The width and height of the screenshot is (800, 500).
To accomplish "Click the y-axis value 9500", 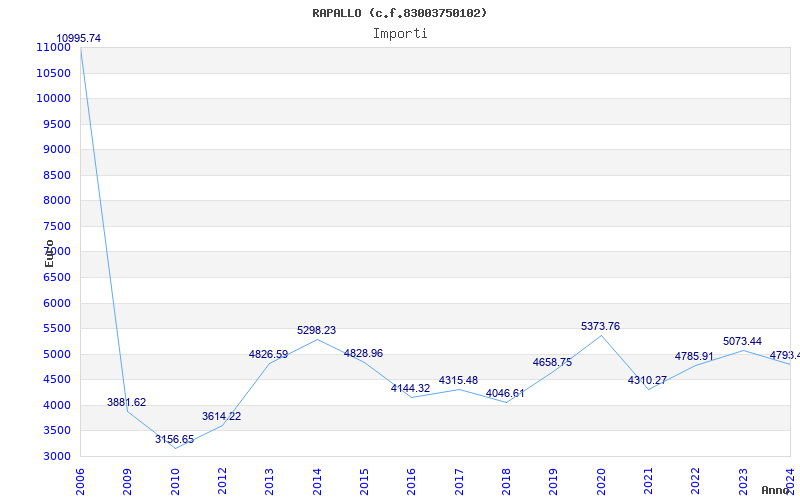I will click(x=57, y=124).
